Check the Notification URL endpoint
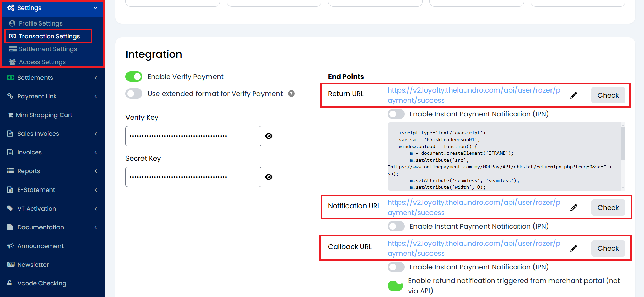The image size is (644, 297). pyautogui.click(x=608, y=208)
